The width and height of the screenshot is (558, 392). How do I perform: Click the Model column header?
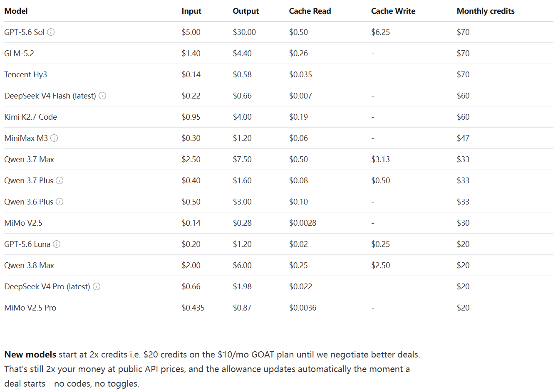[16, 11]
